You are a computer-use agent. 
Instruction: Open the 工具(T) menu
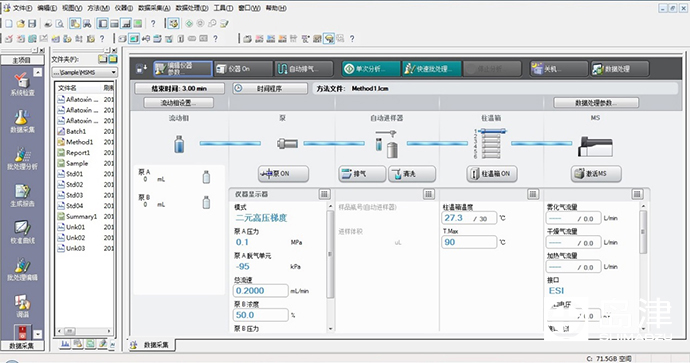click(223, 8)
